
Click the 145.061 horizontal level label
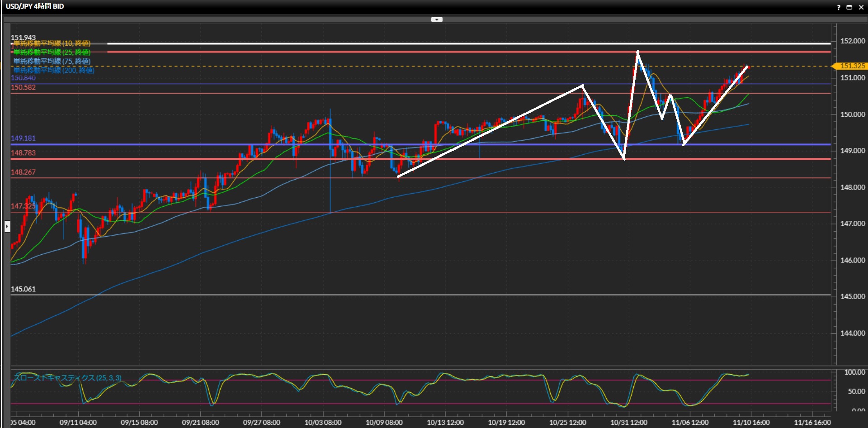pyautogui.click(x=23, y=289)
